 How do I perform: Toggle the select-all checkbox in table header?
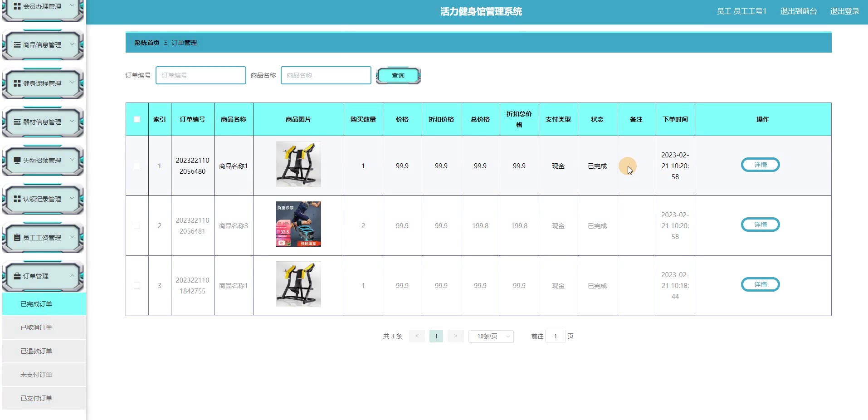137,119
